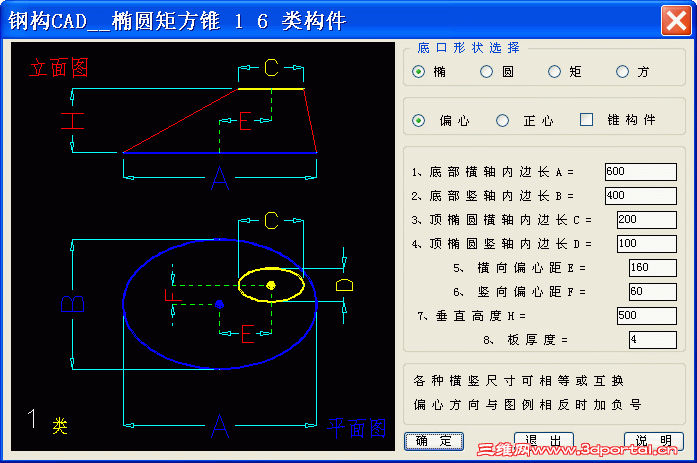Click the label 7、垂直高度H=
Viewport: 697px width, 463px height.
pos(471,316)
